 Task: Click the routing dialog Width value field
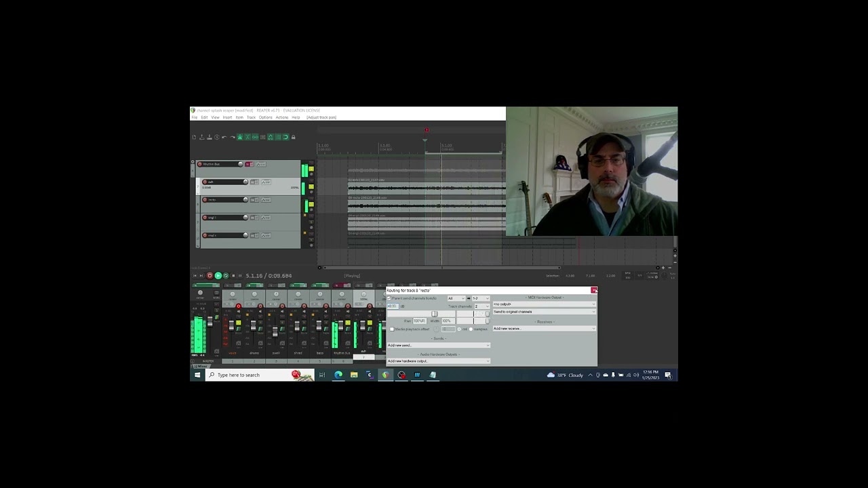[x=448, y=321]
